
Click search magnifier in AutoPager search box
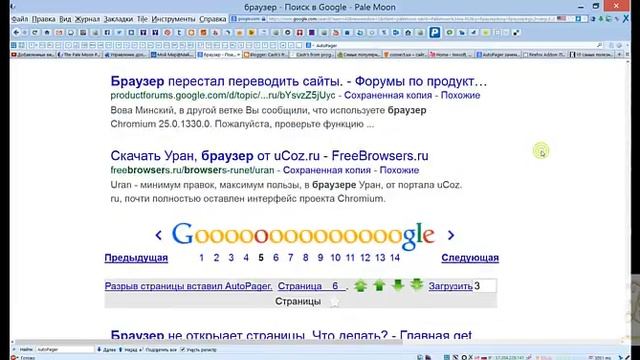tap(599, 45)
